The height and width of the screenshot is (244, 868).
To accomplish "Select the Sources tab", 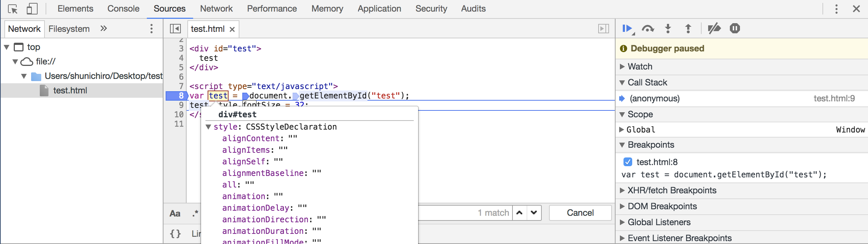I will [x=170, y=9].
